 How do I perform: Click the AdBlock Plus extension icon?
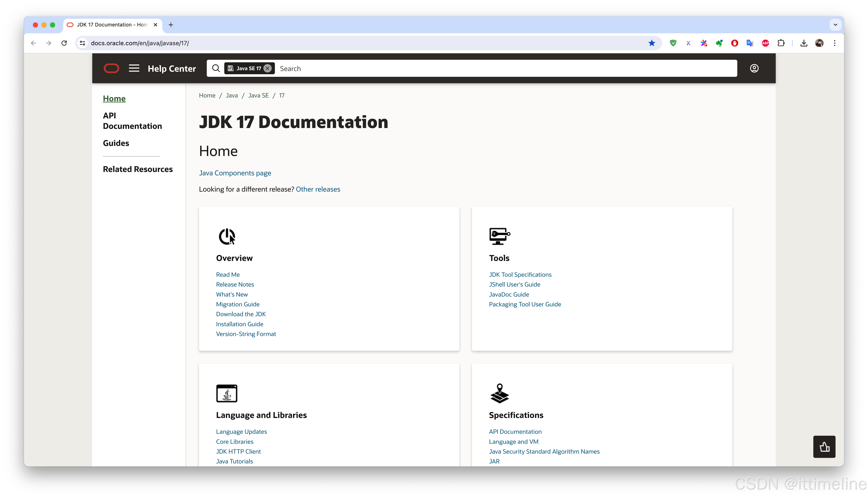[x=765, y=43]
